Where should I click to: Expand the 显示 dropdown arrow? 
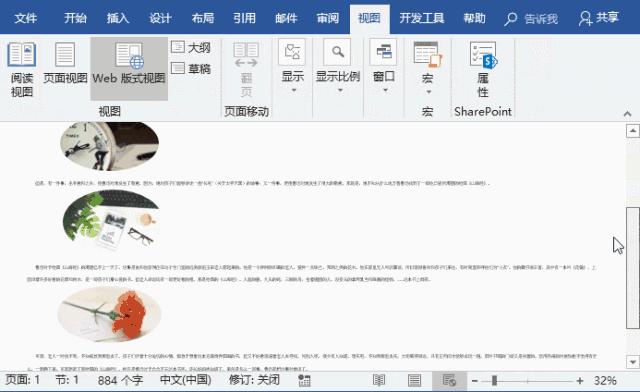click(293, 90)
